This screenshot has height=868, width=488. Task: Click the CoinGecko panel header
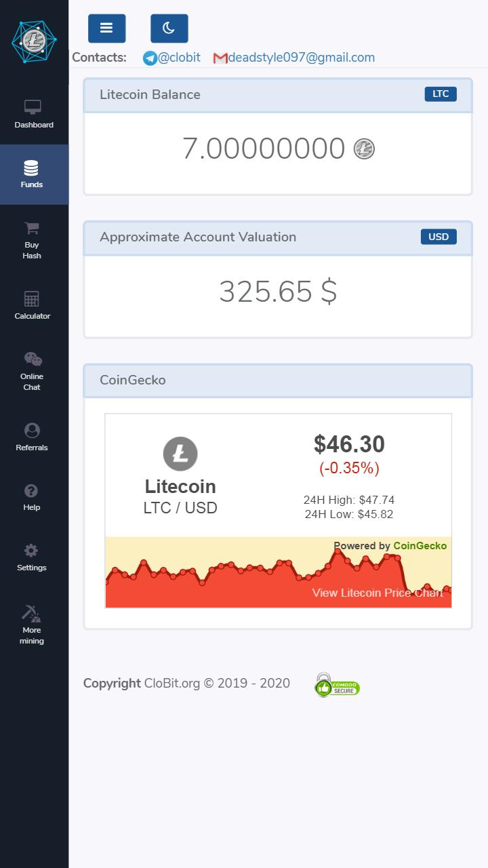278,380
